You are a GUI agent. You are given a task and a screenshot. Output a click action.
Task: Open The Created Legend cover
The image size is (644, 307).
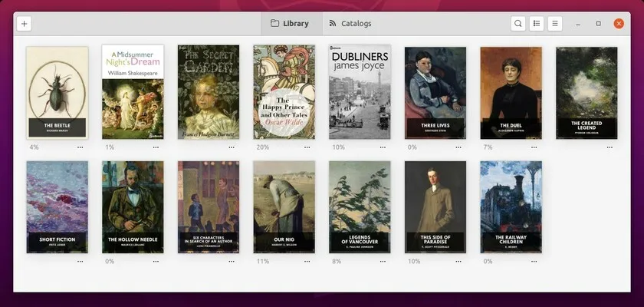pos(586,93)
